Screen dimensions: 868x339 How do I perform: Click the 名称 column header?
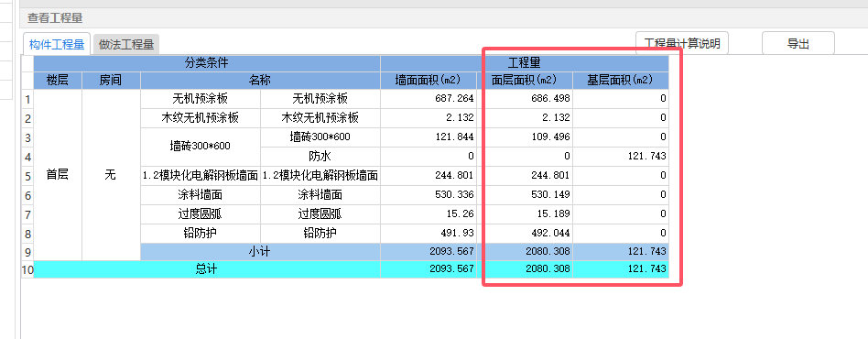pyautogui.click(x=260, y=81)
